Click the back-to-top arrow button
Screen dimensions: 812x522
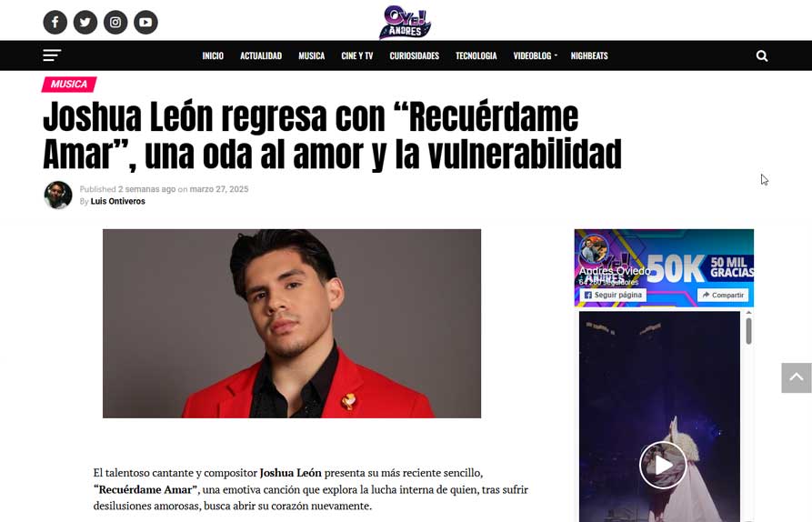(797, 377)
